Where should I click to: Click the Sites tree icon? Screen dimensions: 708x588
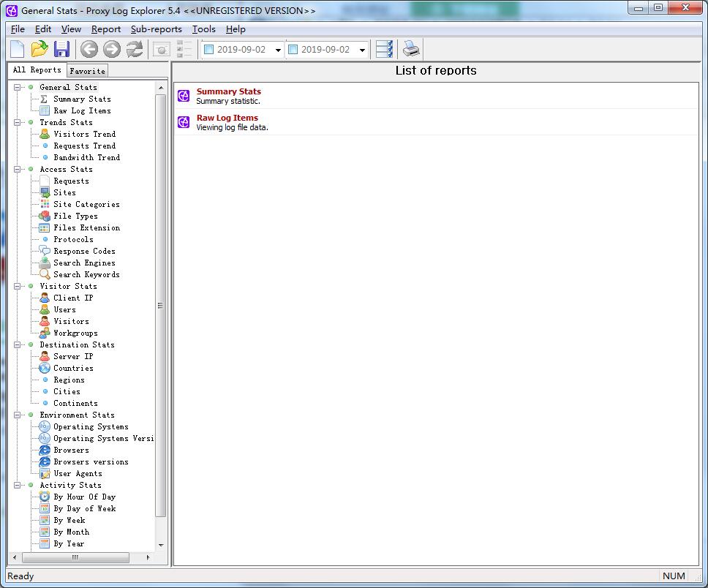pos(45,192)
